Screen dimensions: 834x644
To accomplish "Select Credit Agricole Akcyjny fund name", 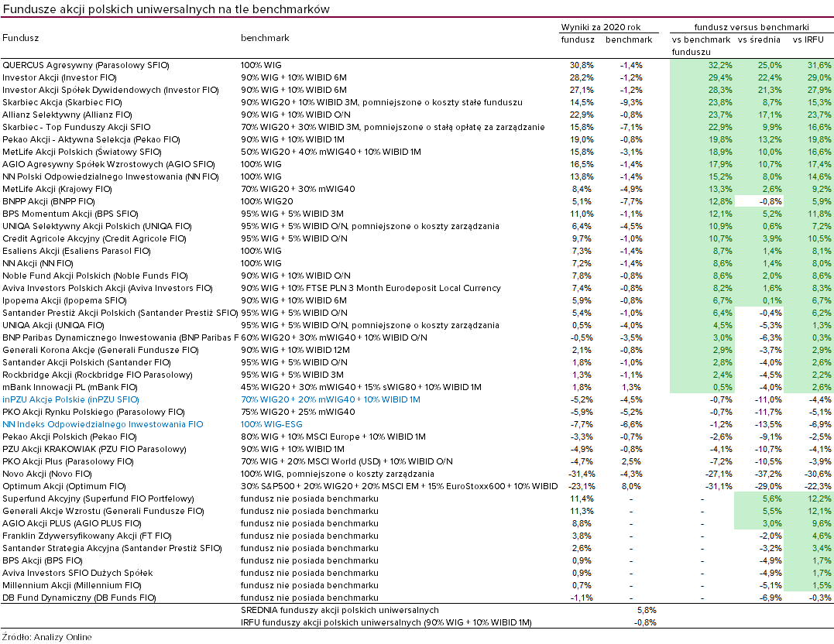I will point(94,238).
